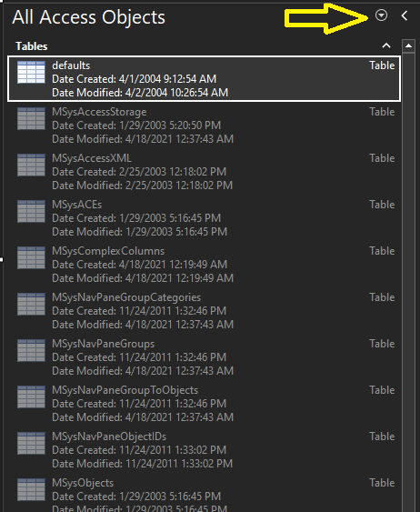Click the MSysAccessStorage table icon

[x=31, y=118]
